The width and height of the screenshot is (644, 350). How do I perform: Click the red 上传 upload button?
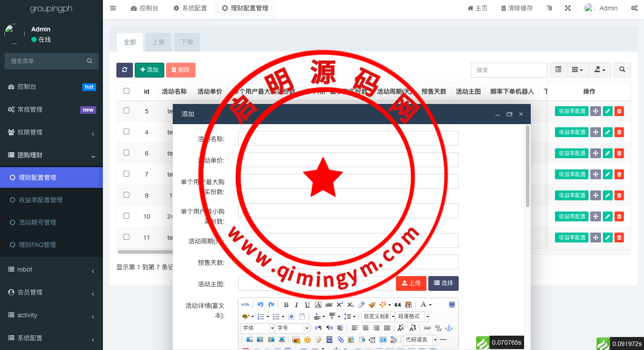point(411,283)
